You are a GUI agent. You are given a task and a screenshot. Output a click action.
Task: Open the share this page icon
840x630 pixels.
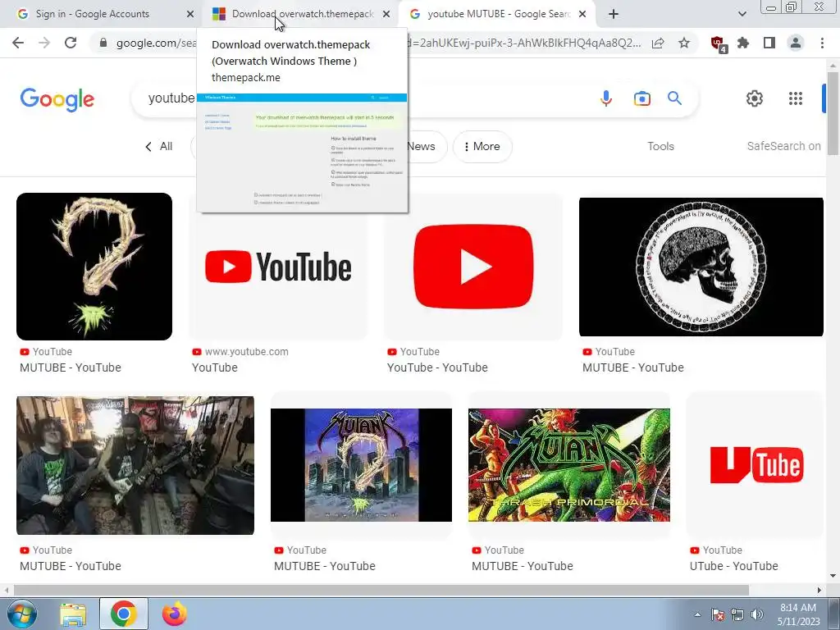tap(658, 43)
